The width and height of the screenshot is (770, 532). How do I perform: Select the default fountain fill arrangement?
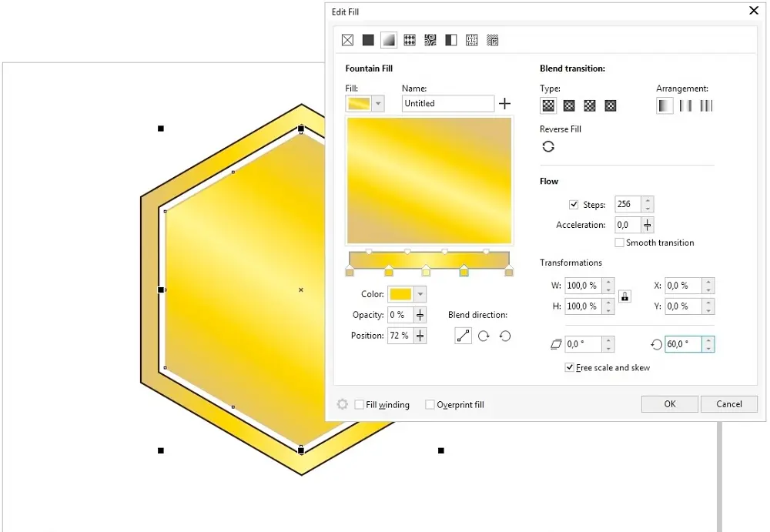(665, 105)
